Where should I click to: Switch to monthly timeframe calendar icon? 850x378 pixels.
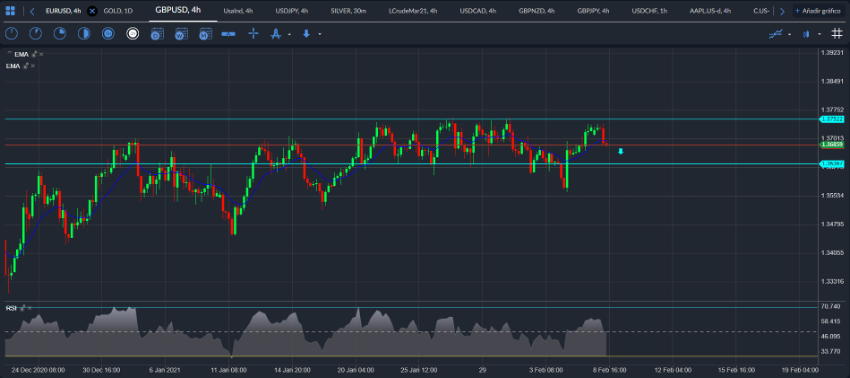[x=205, y=34]
